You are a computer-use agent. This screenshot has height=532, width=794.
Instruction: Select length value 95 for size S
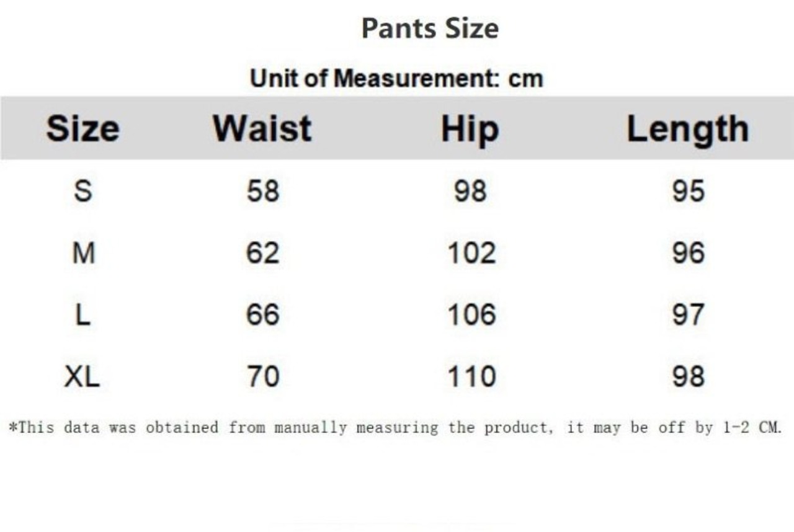pyautogui.click(x=688, y=191)
